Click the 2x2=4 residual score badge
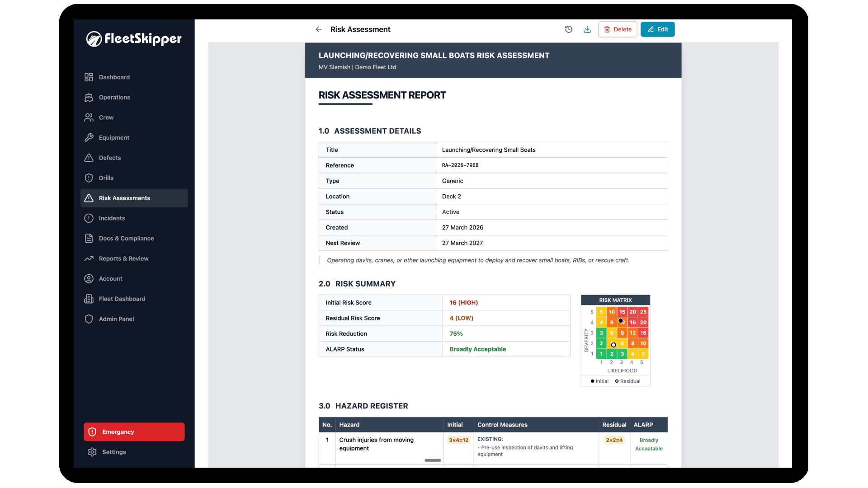Screen dimensions: 868x488 point(614,440)
